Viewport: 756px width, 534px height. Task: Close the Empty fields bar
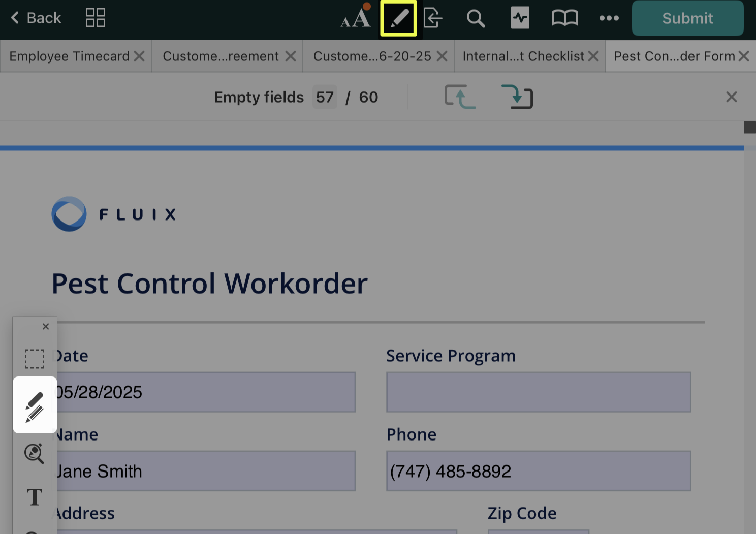731,97
